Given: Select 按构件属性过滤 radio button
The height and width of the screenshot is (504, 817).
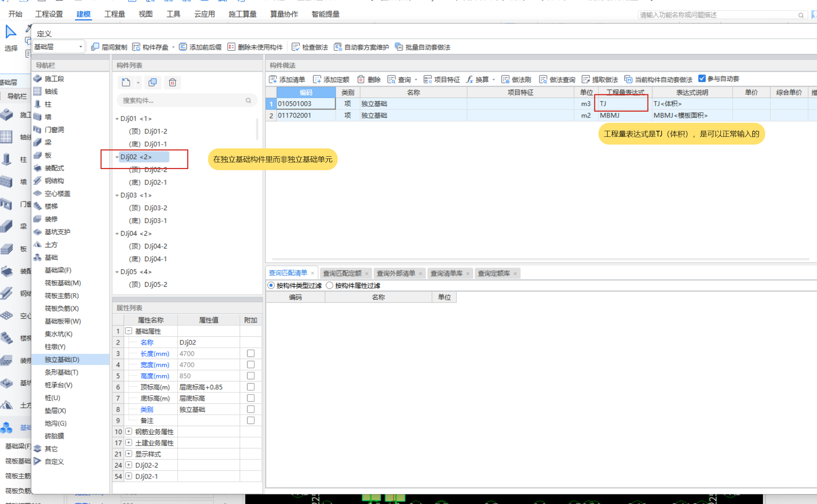Looking at the screenshot, I should (330, 285).
